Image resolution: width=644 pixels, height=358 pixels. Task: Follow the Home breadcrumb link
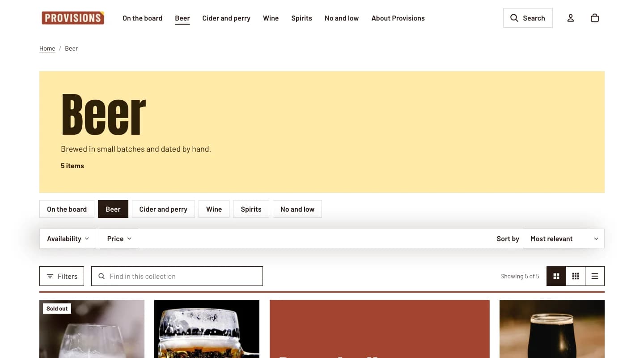click(47, 48)
